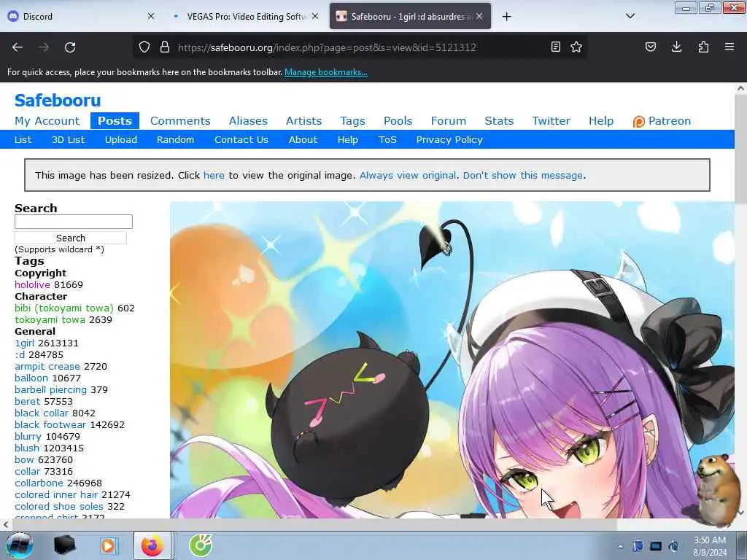Open the green circular taskbar app icon
This screenshot has height=560, width=747.
pos(200,545)
